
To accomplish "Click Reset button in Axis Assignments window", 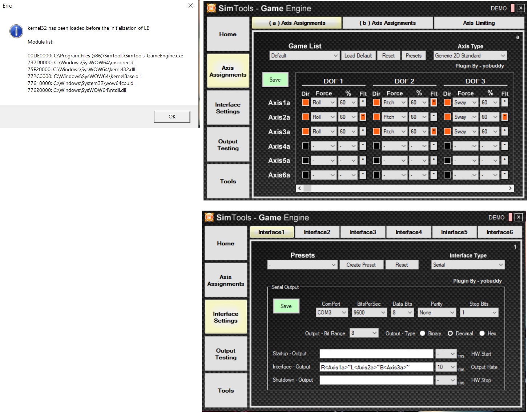I will 388,56.
